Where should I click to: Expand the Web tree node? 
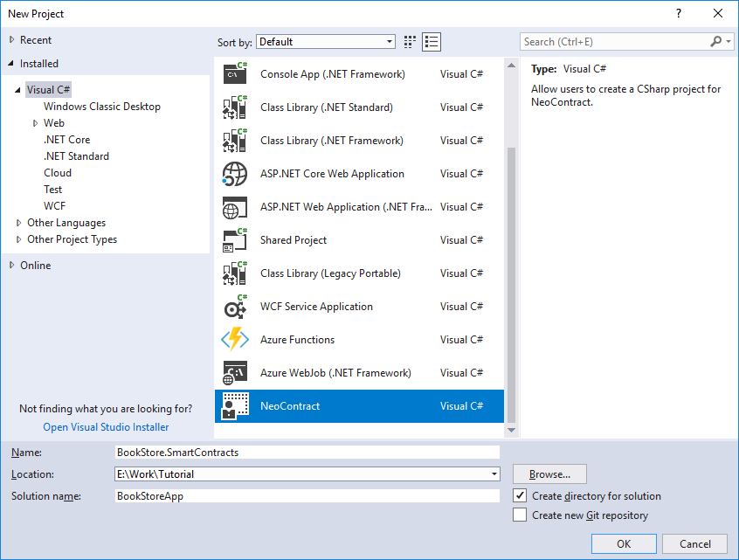(x=35, y=123)
